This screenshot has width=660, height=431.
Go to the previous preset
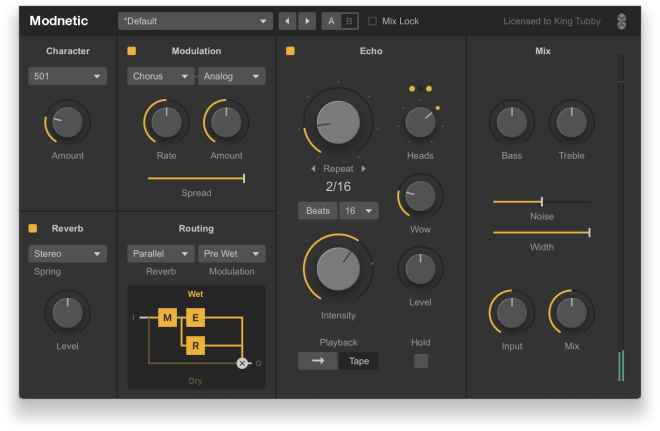287,21
